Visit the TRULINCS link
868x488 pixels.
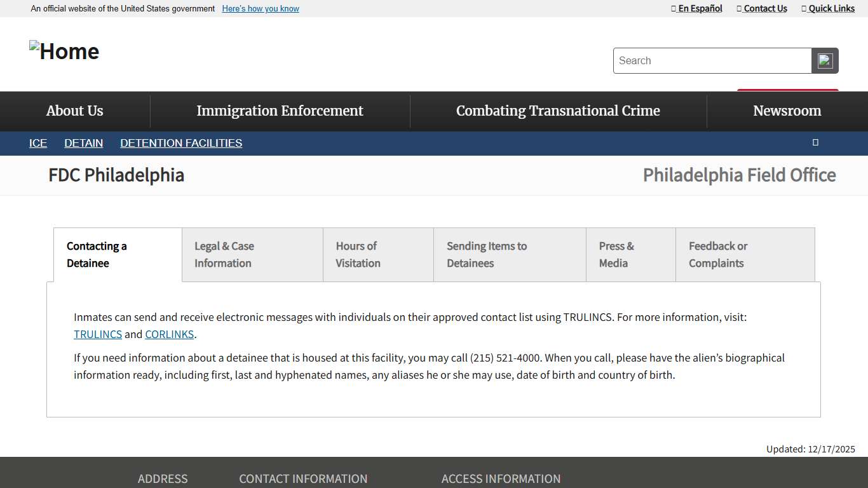98,335
